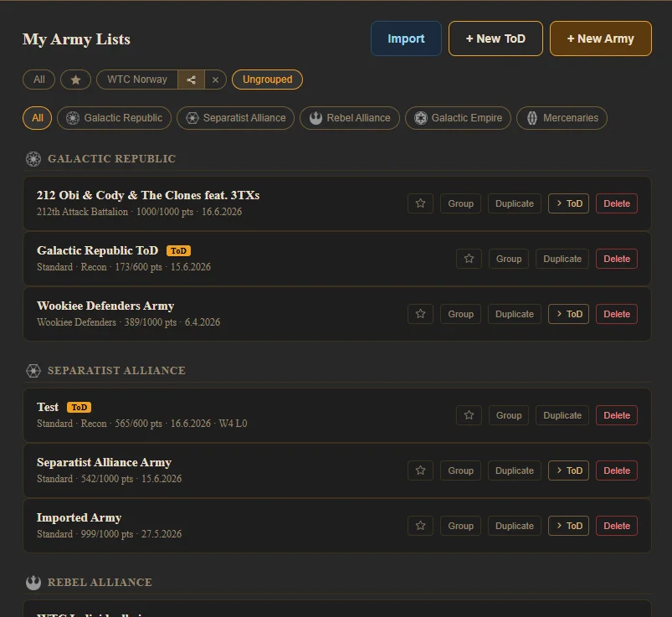Filter by Galactic Republic faction
The width and height of the screenshot is (672, 617).
click(x=115, y=118)
